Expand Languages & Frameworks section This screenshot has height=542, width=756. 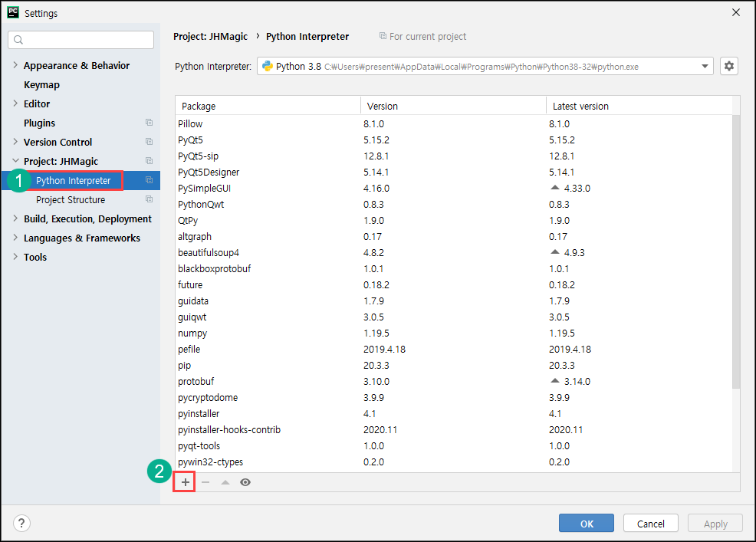pyautogui.click(x=15, y=237)
